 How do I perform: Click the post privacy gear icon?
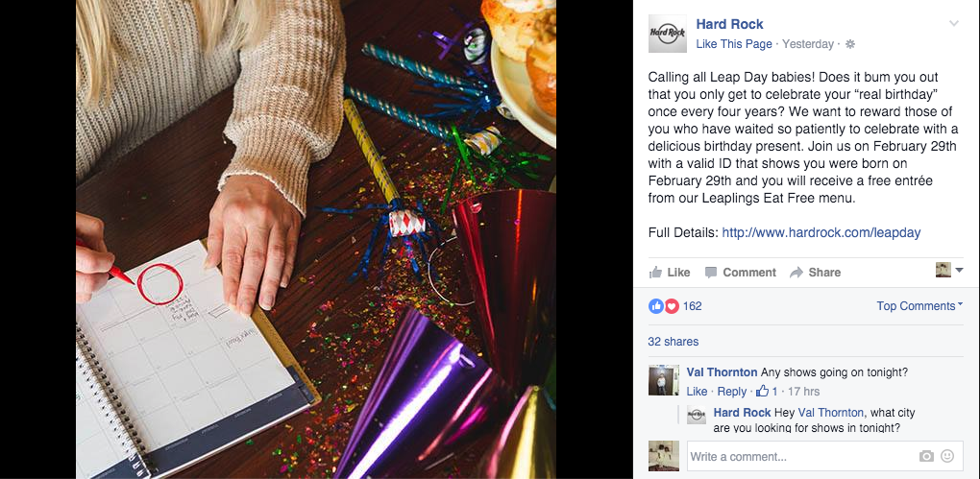click(849, 44)
